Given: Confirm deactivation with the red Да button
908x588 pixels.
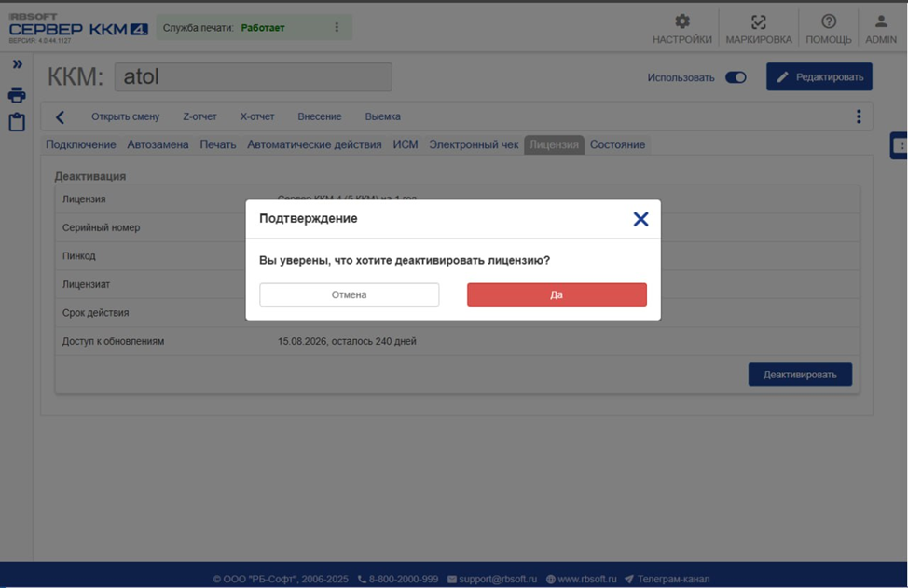Looking at the screenshot, I should [557, 294].
